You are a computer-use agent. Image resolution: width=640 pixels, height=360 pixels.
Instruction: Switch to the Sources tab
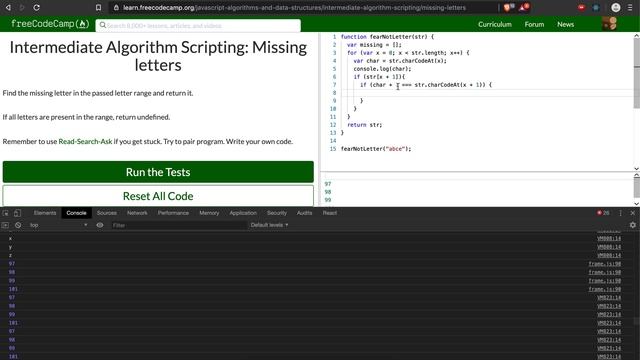pyautogui.click(x=107, y=213)
